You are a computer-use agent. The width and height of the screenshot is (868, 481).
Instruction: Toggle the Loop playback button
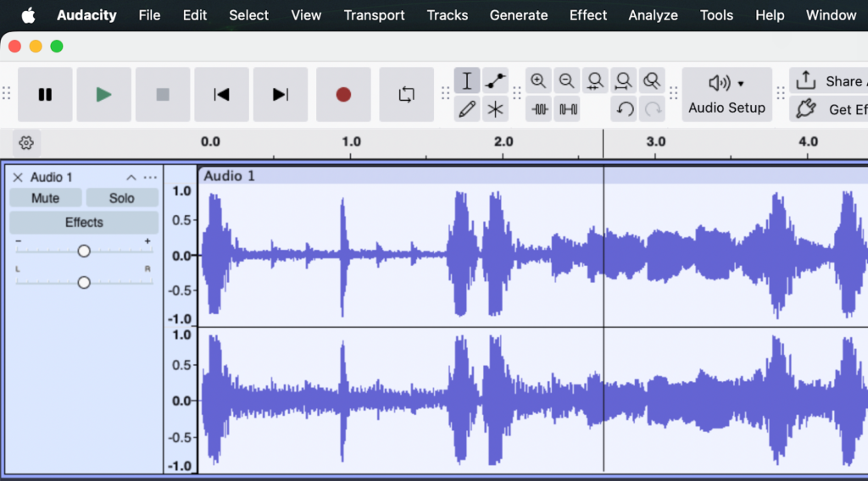pyautogui.click(x=407, y=95)
